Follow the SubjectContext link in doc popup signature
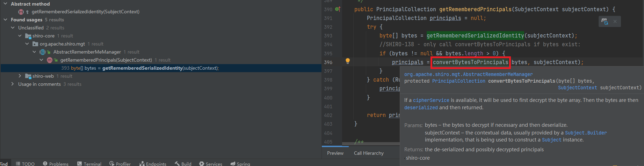 tap(577, 88)
